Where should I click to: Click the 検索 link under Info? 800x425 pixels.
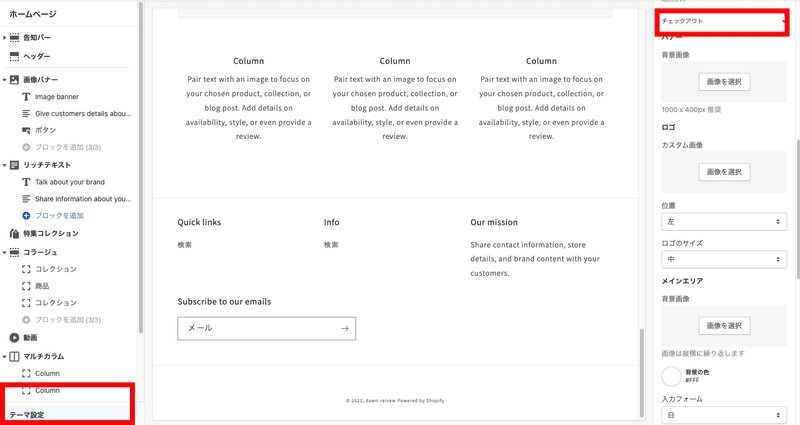click(331, 245)
